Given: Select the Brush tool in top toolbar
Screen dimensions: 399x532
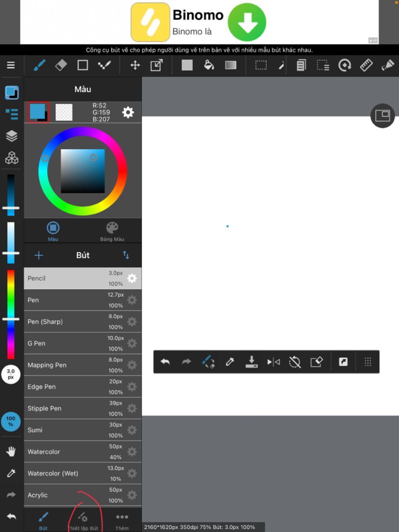Looking at the screenshot, I should point(39,65).
